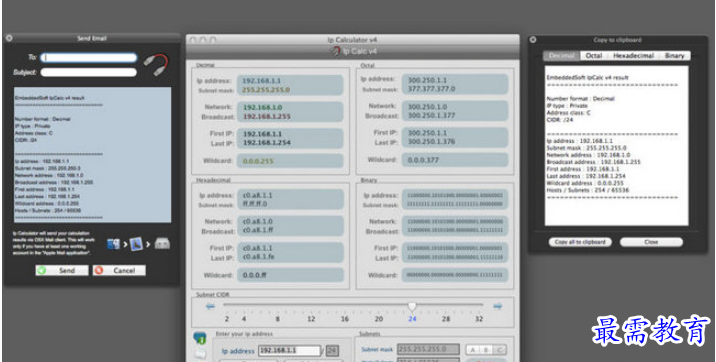This screenshot has height=362, width=716.
Task: Click the CIDR box showing 24 beside Ip address
Action: 332,351
